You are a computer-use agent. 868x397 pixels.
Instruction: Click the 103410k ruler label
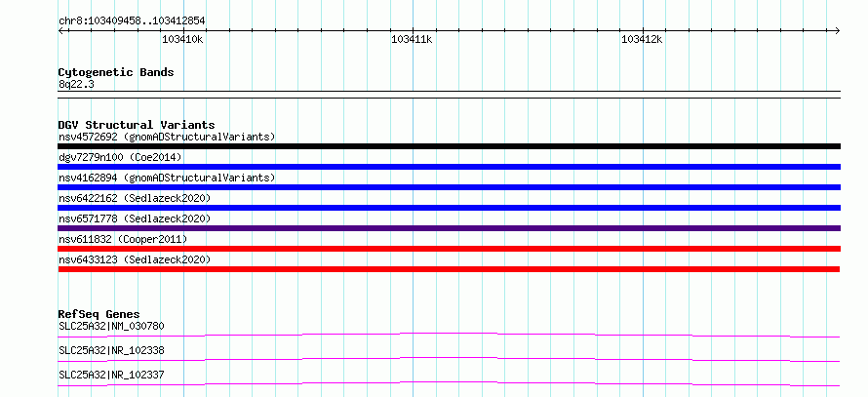(182, 39)
